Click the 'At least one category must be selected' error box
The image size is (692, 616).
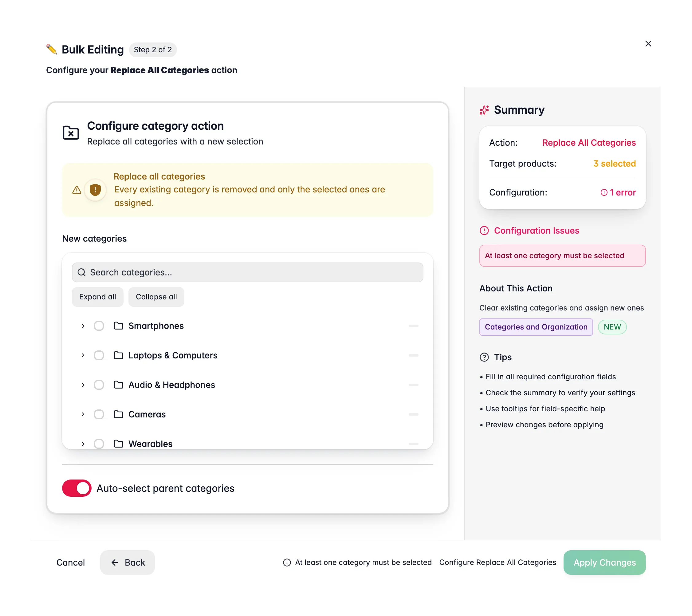562,256
